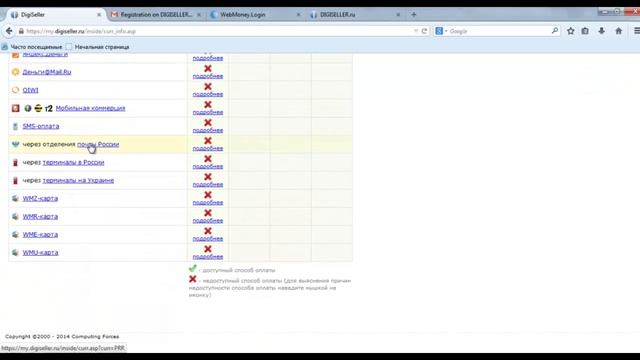Open the QIWI payment link
The height and width of the screenshot is (360, 640).
pos(30,90)
